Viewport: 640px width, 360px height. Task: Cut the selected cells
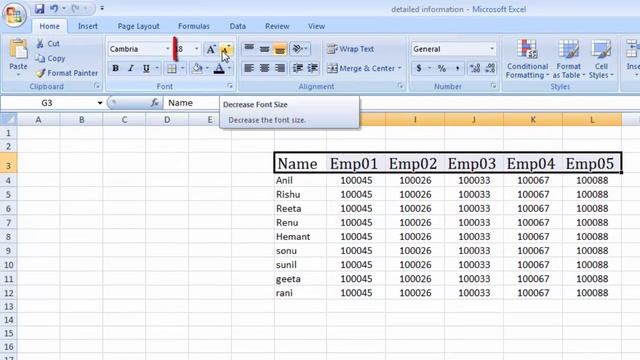pyautogui.click(x=48, y=44)
